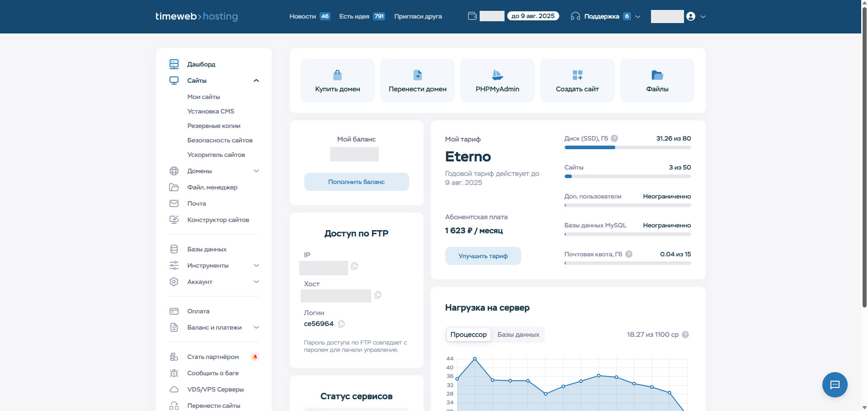Open the user account dropdown chevron
The height and width of the screenshot is (411, 868).
pos(703,16)
